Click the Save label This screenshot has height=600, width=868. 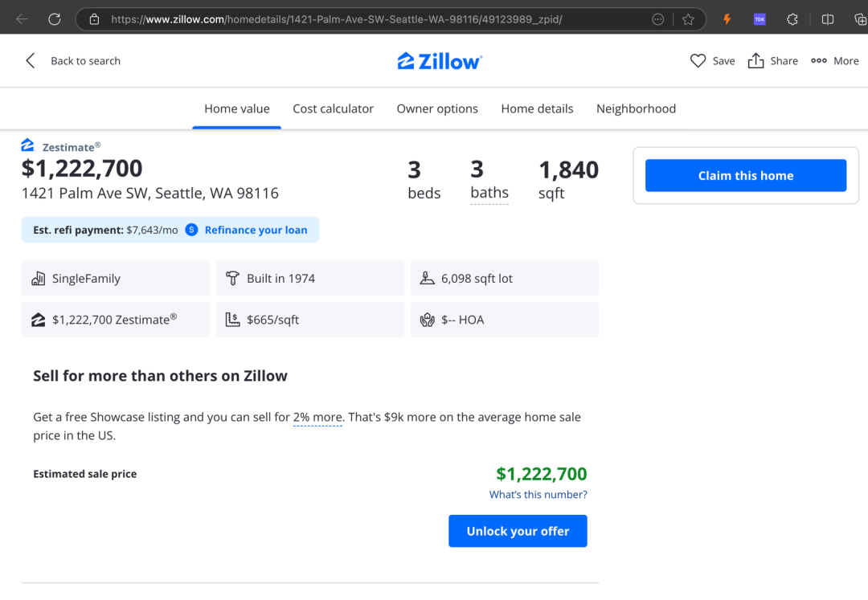(x=723, y=61)
